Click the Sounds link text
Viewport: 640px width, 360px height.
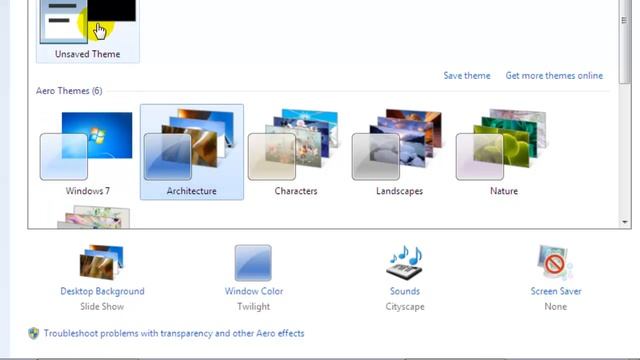(404, 291)
